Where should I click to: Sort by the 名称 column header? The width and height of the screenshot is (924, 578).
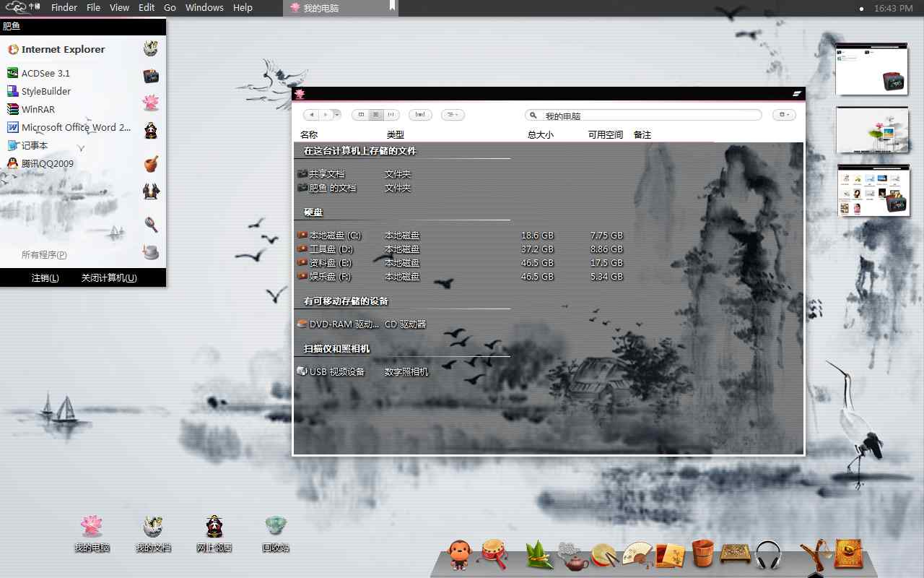point(309,134)
